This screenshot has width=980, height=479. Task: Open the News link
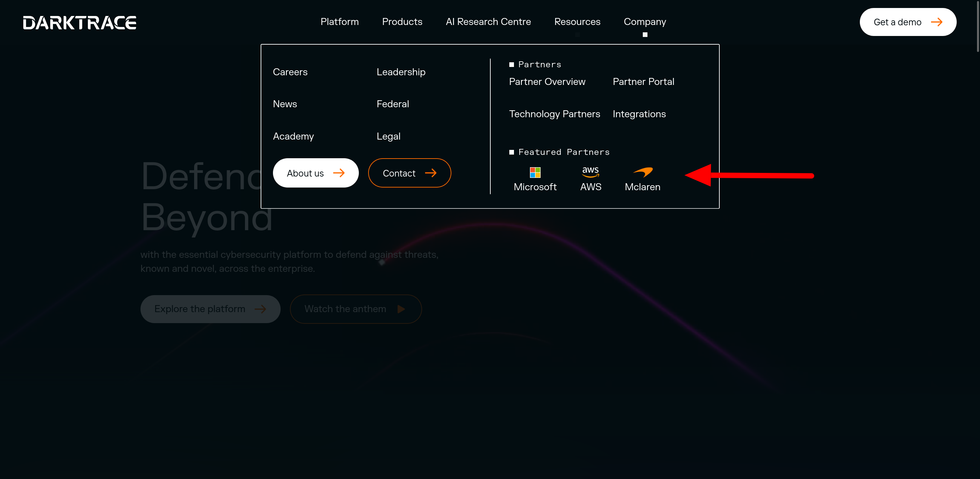(285, 104)
